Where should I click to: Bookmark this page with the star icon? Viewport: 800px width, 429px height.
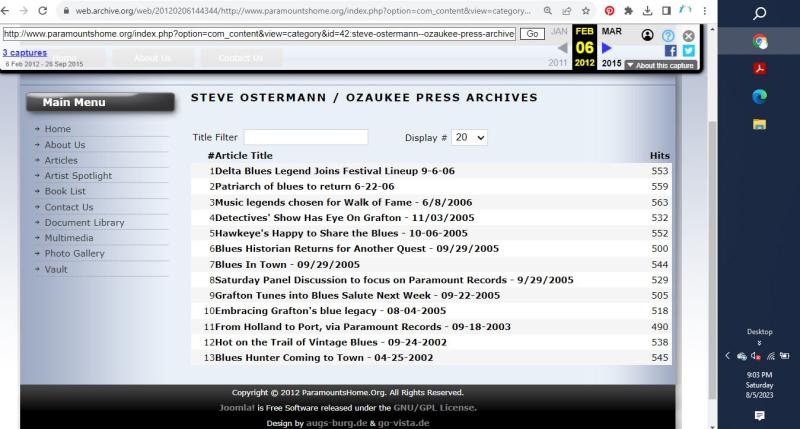point(584,10)
